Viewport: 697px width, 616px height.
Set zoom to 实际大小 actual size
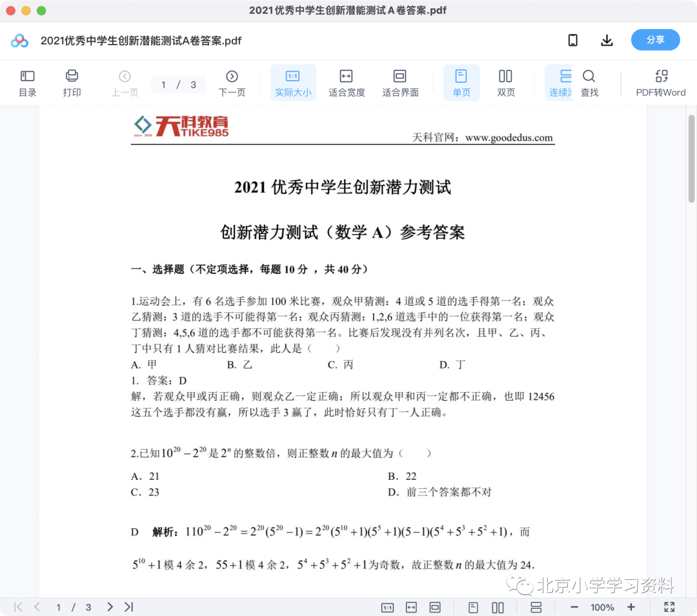pyautogui.click(x=293, y=83)
